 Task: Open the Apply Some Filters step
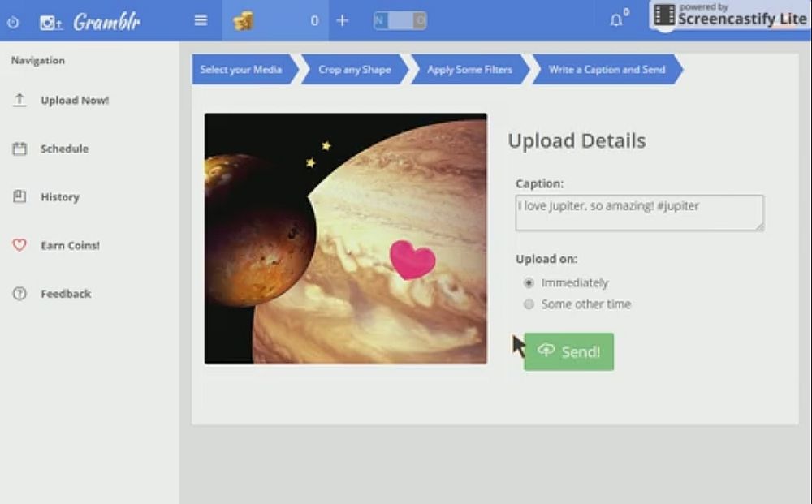coord(469,70)
